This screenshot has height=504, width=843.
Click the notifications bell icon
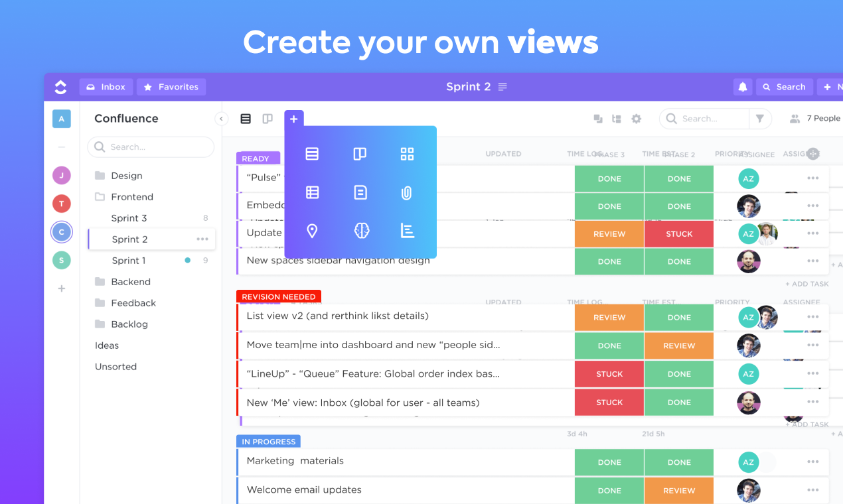click(x=742, y=86)
